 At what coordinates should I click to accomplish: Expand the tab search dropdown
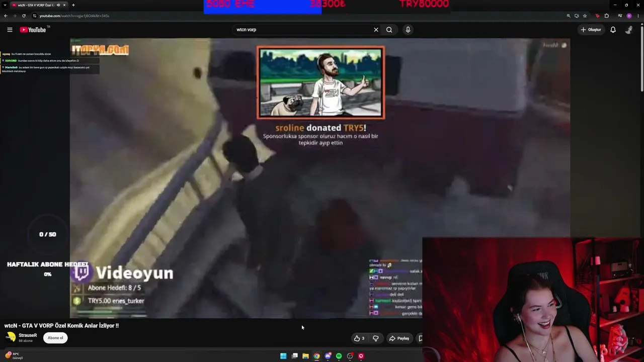point(5,5)
